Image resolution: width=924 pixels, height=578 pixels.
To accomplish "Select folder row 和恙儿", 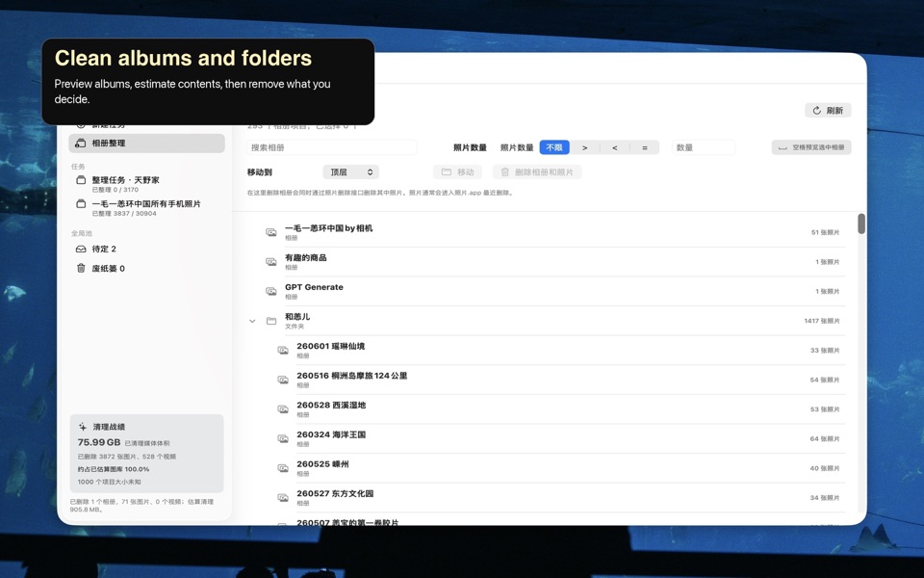I will (x=547, y=321).
